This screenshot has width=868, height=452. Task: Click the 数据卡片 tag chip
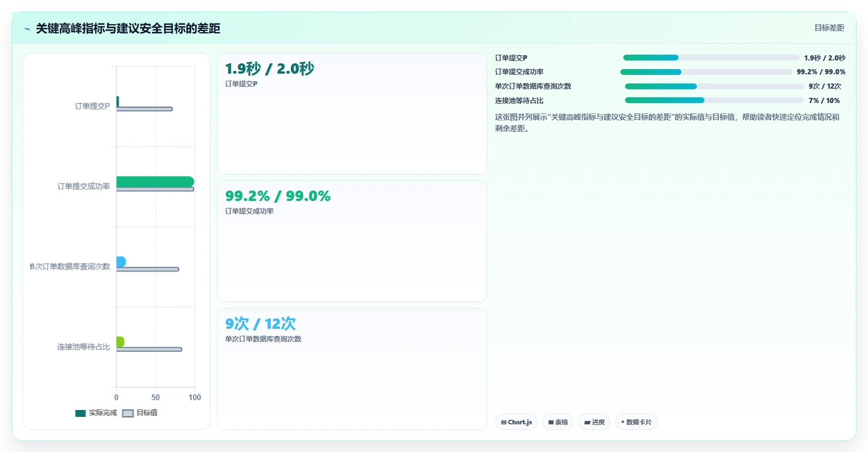click(x=636, y=422)
